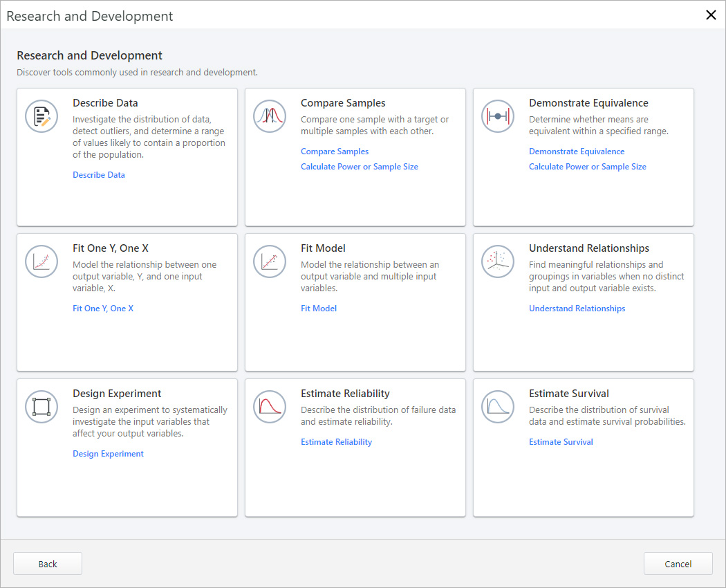Go back using the Back button
726x588 pixels.
pos(47,563)
